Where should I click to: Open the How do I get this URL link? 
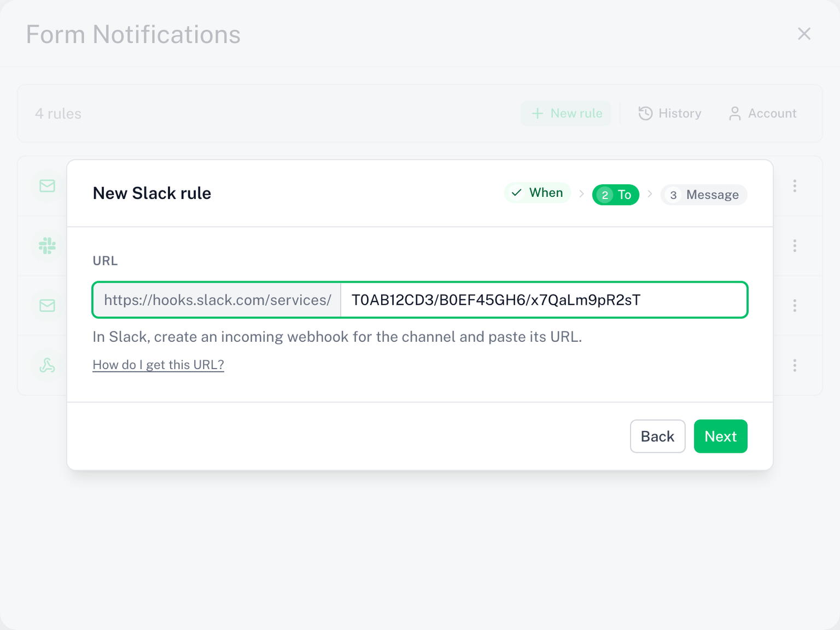click(159, 365)
